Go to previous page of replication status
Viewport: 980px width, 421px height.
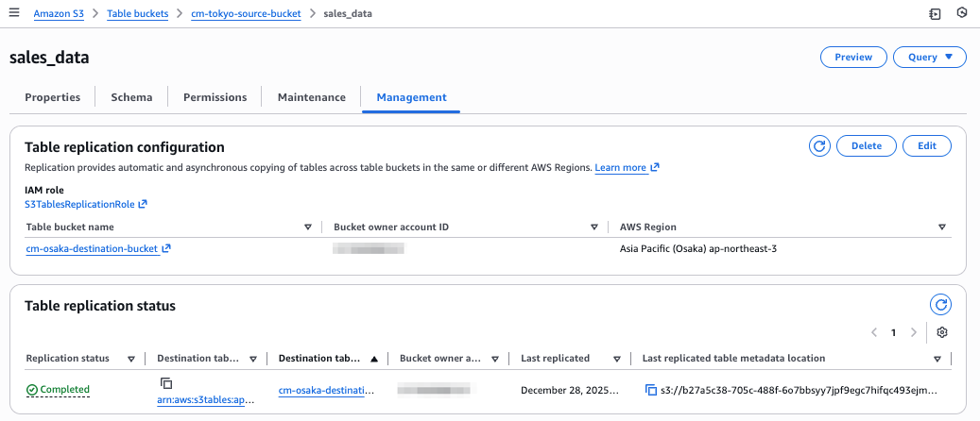pyautogui.click(x=874, y=332)
